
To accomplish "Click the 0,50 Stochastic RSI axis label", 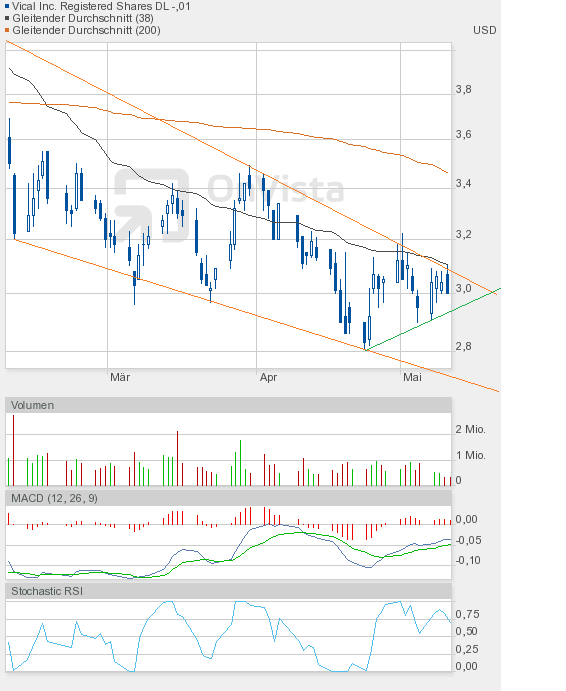I will click(467, 632).
